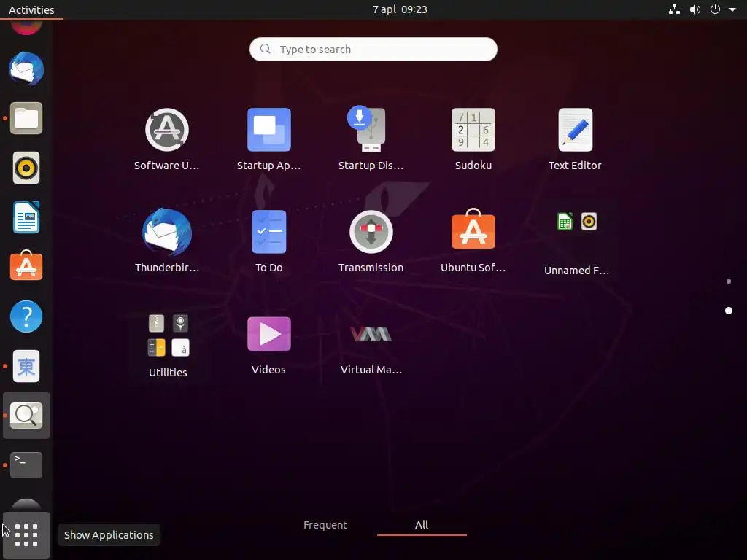Open Help in the dock
The image size is (747, 560).
(26, 316)
